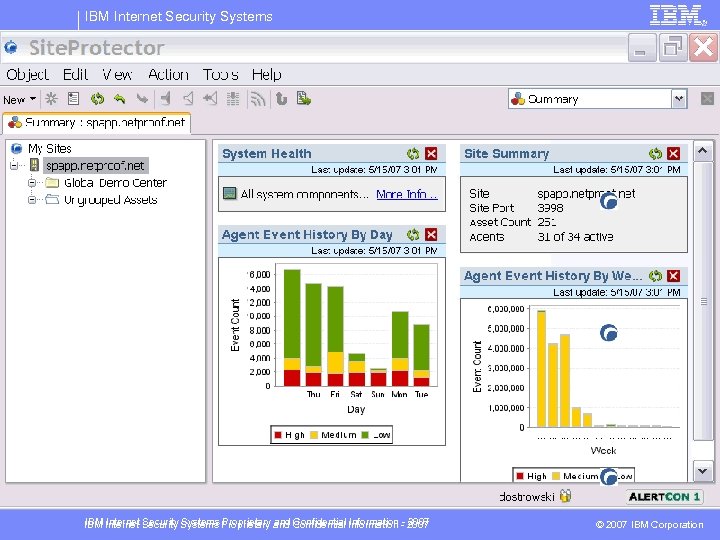Click the System Health status monitor icon
Screen dimensions: 720x540
(229, 193)
